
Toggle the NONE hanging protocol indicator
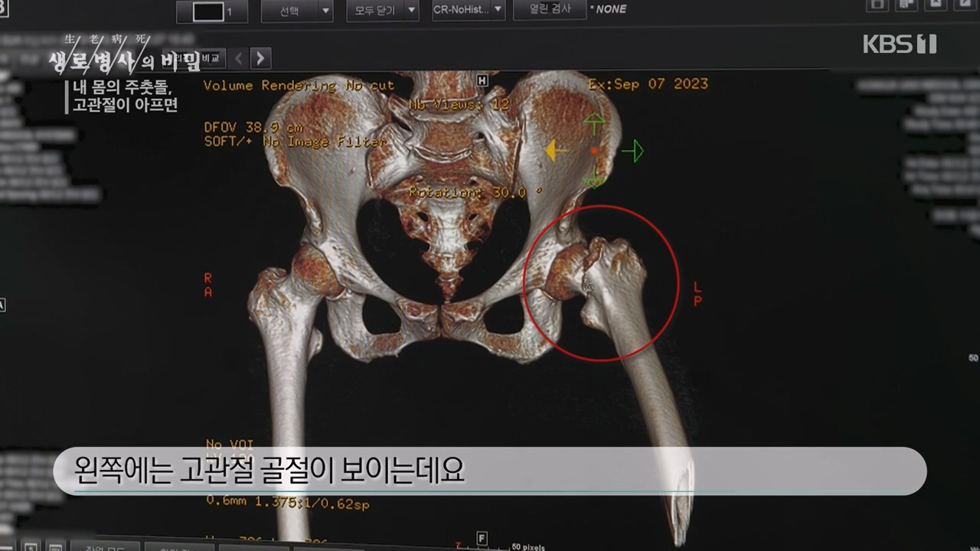(611, 9)
